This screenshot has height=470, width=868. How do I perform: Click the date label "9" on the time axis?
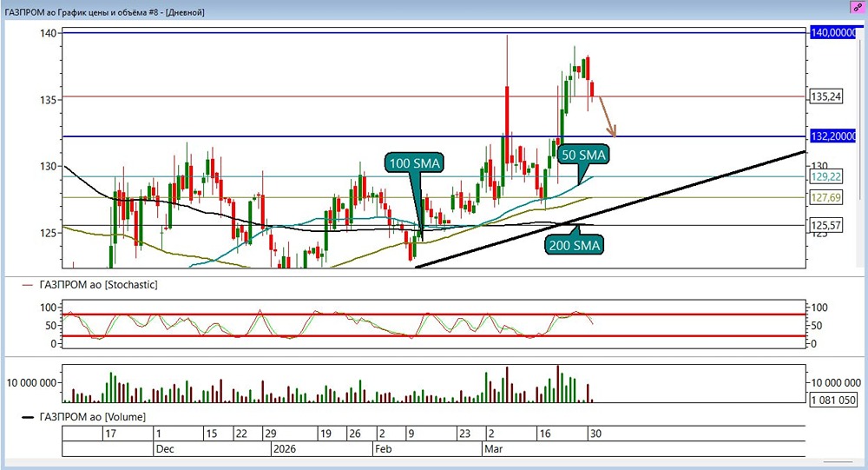pyautogui.click(x=411, y=434)
